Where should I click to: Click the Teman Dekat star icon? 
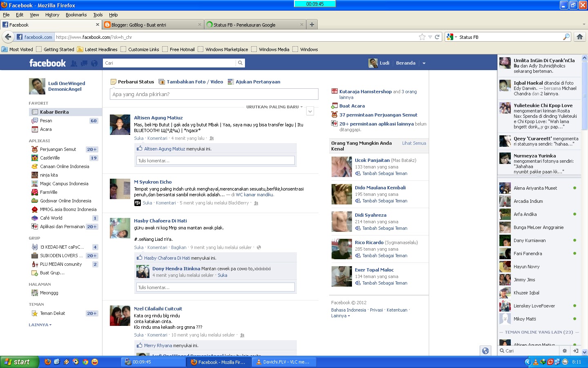point(35,313)
